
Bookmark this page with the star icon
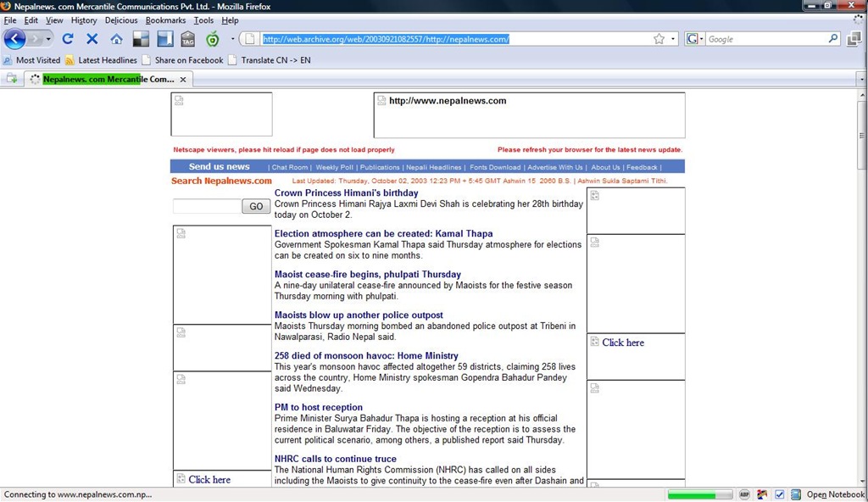[659, 39]
